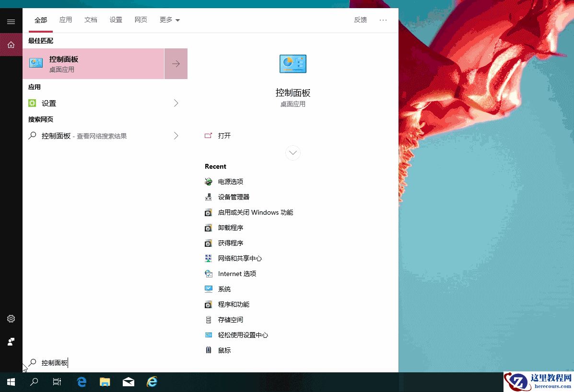574x392 pixels.
Task: Open 系统 from the Recent list
Action: (x=224, y=289)
